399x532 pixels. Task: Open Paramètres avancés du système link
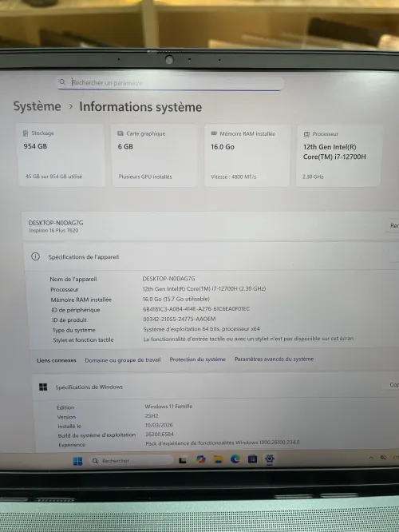274,359
